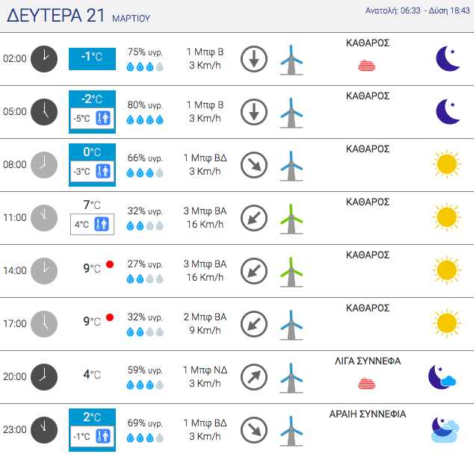Click the humidity droplets at 80% row

(x=145, y=119)
